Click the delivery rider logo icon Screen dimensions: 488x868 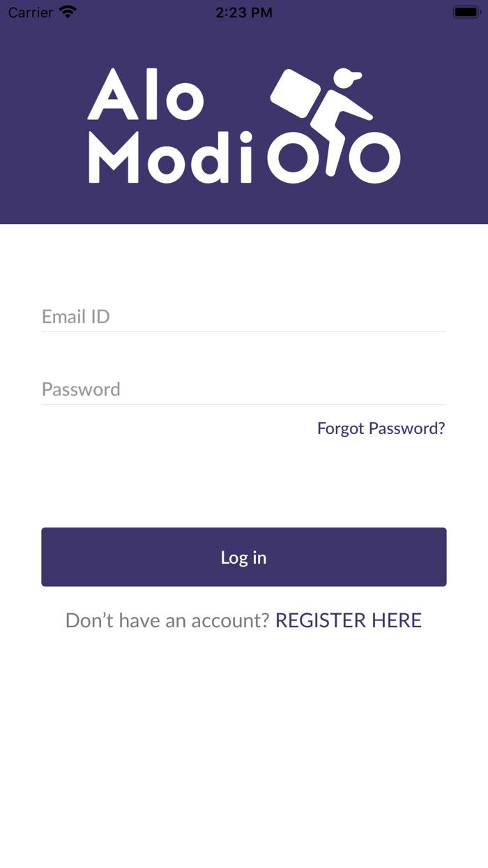(x=334, y=126)
